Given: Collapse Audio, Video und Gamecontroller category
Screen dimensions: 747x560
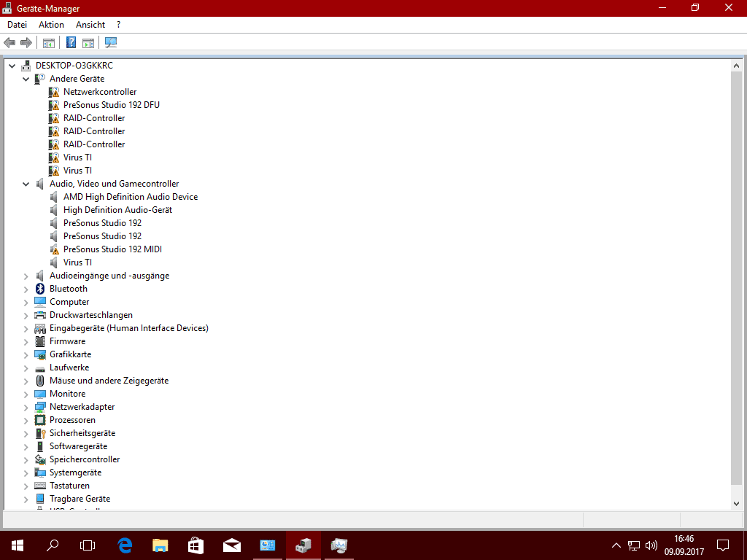Looking at the screenshot, I should (x=26, y=184).
